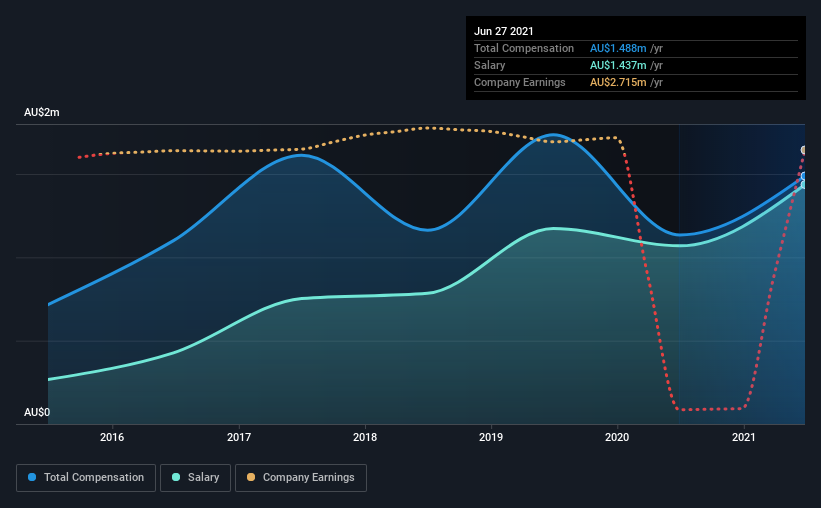
Task: Click the Salary teal endpoint marker
Action: coord(804,184)
